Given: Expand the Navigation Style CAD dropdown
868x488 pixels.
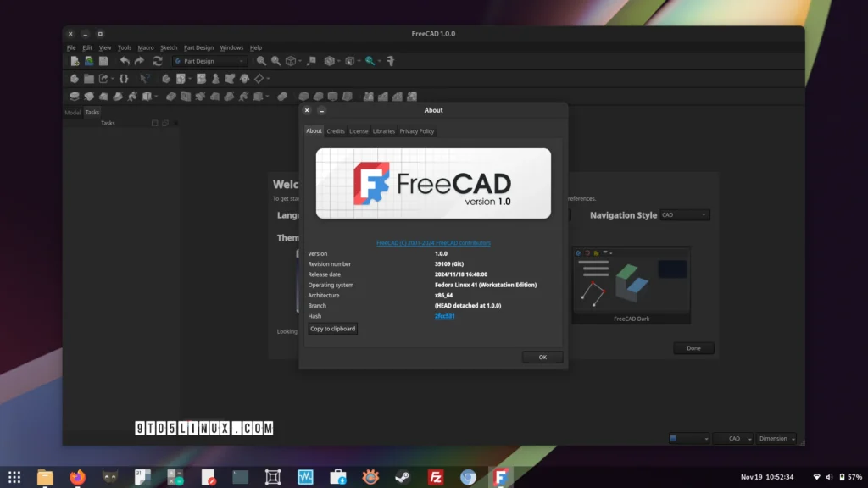Looking at the screenshot, I should tap(685, 215).
